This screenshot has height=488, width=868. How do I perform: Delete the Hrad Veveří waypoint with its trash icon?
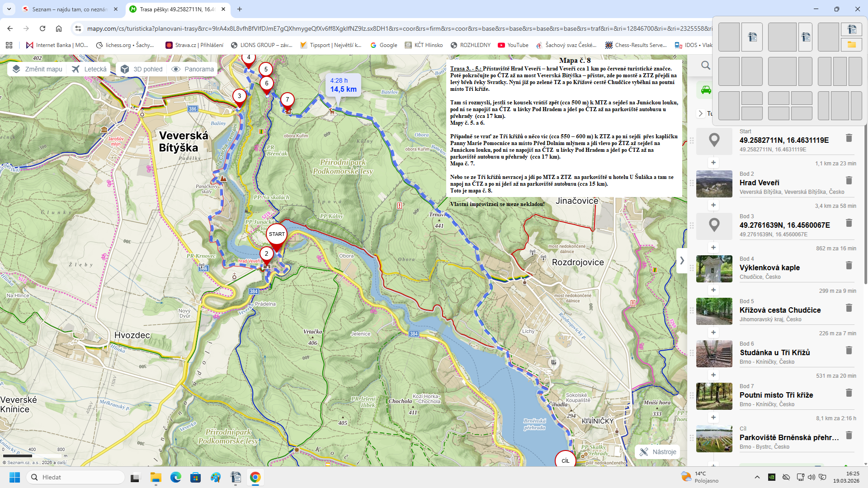tap(849, 181)
